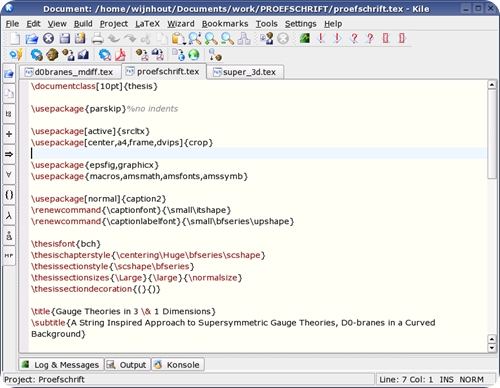Image resolution: width=500 pixels, height=388 pixels.
Task: Jump to next LaTeX error
Action: tap(337, 39)
